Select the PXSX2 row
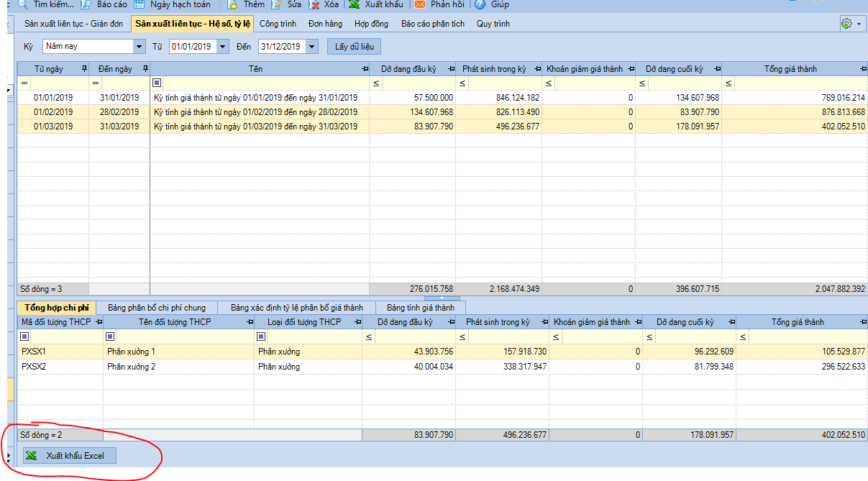Screen dimensions: 868x481 click(442, 366)
